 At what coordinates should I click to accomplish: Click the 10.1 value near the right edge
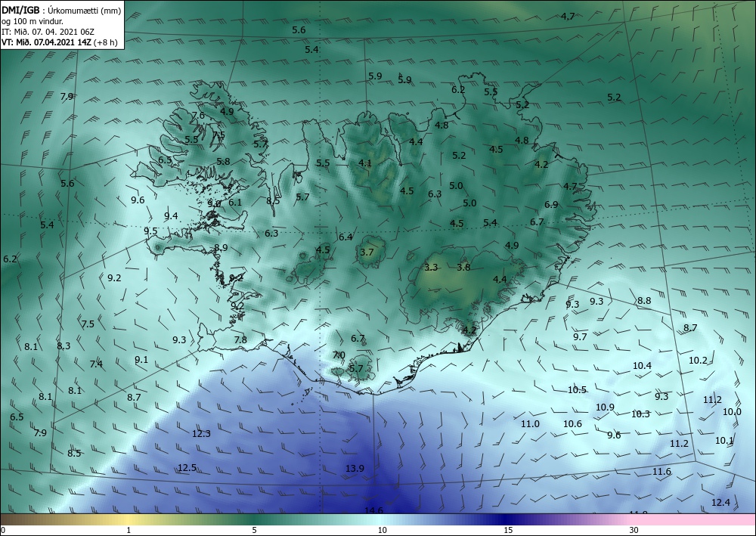(x=724, y=441)
